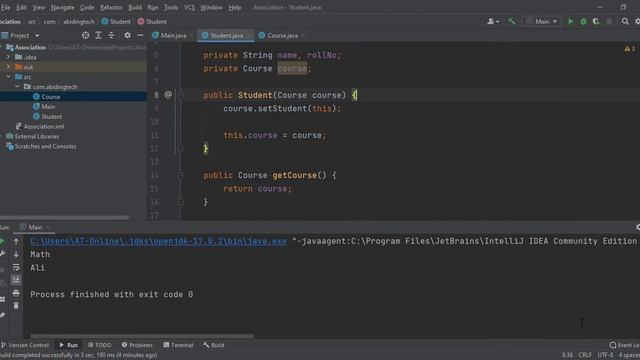Click the Student class breadcrumb
This screenshot has width=640, height=360.
pos(116,22)
